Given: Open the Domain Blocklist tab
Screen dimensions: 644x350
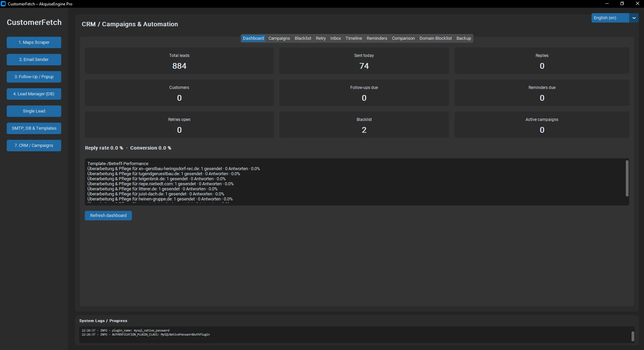Looking at the screenshot, I should (x=436, y=38).
